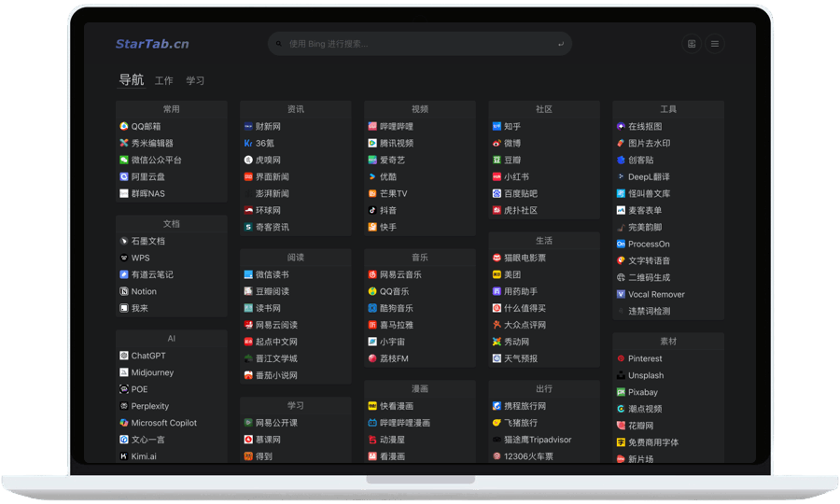This screenshot has width=840, height=504.
Task: Switch to the 导航 tab
Action: pyautogui.click(x=132, y=80)
